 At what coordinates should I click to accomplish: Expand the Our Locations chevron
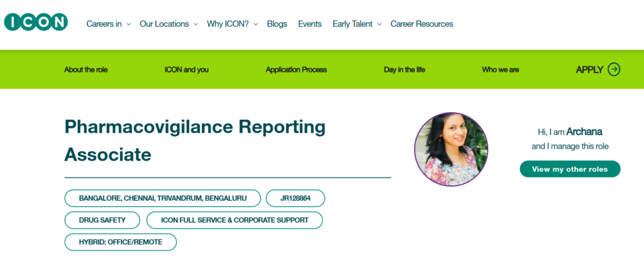(x=196, y=25)
